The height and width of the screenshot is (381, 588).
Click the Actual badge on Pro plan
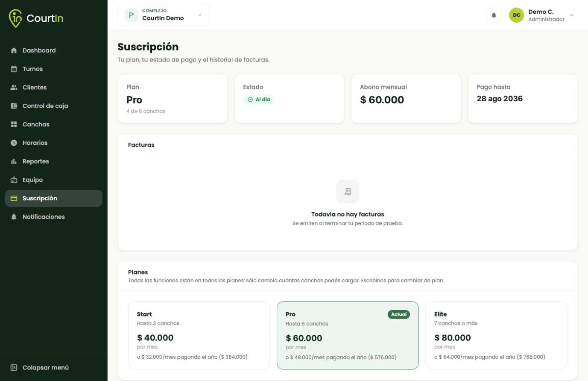[x=399, y=314]
